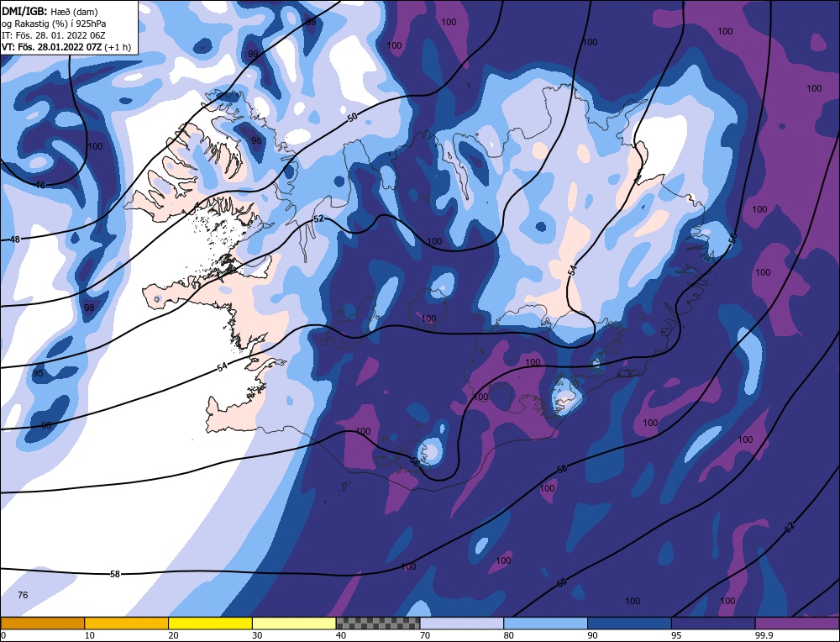This screenshot has width=840, height=642.
Task: Click the dark orange 0–10 legend swatch
Action: click(x=42, y=624)
